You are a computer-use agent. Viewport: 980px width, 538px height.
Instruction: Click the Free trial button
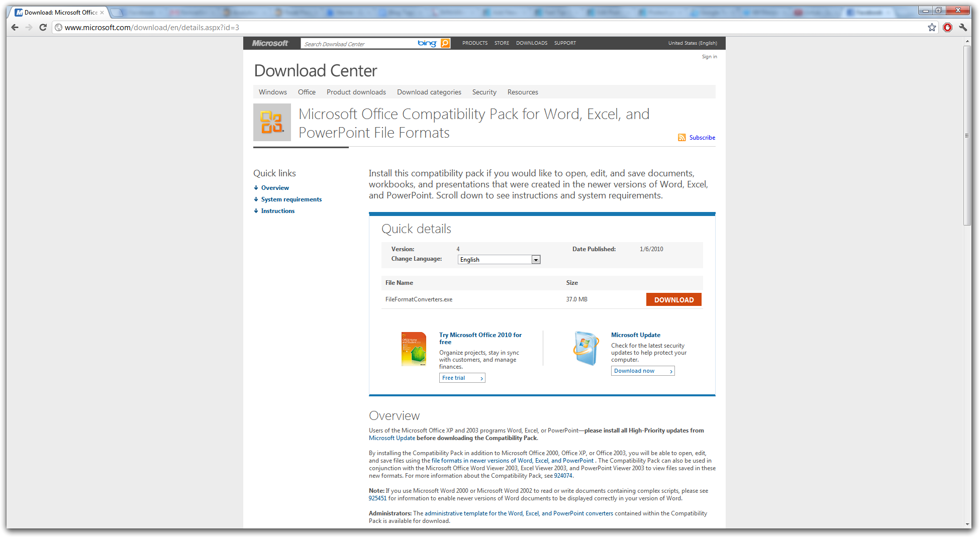pos(462,378)
